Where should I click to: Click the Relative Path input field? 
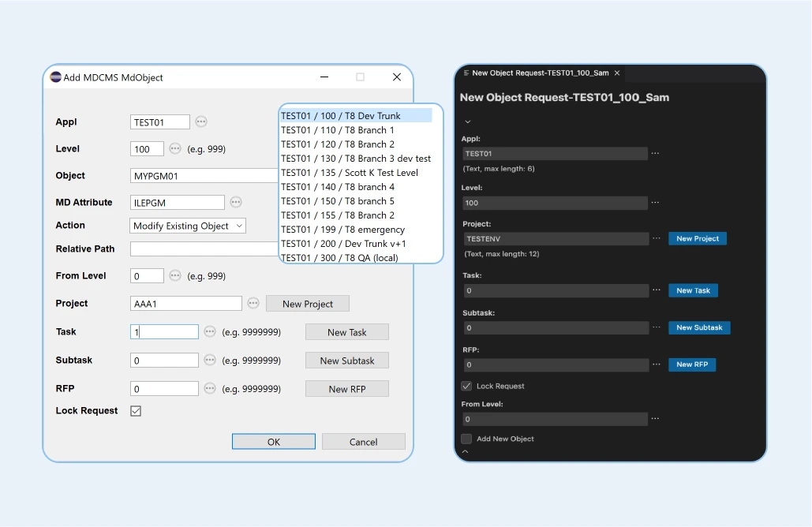point(204,249)
